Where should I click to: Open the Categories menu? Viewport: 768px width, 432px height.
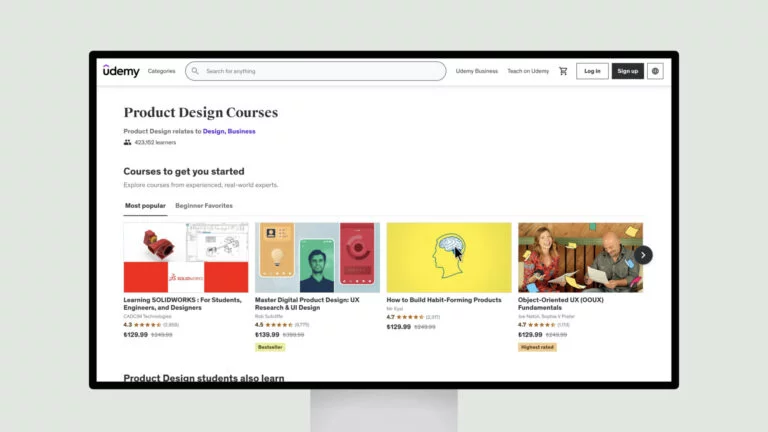click(161, 71)
